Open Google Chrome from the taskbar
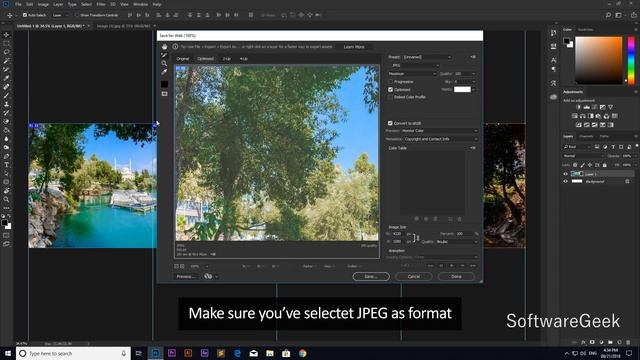This screenshot has width=640, height=360. click(x=302, y=353)
